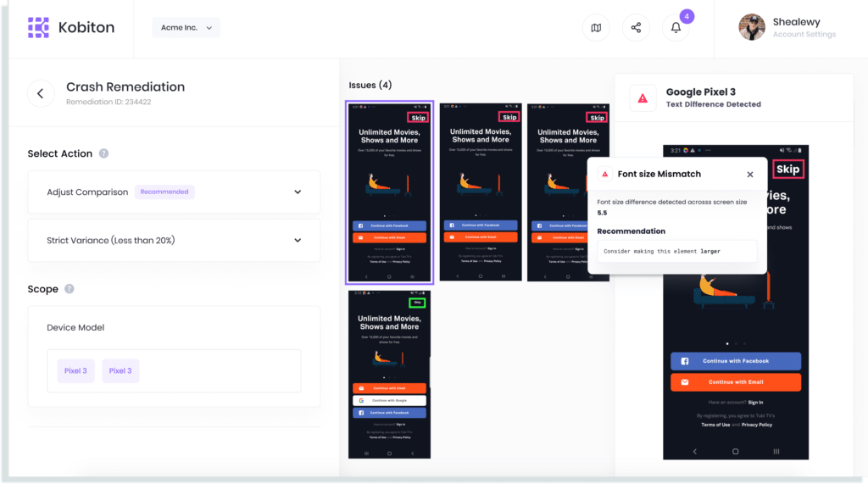Image resolution: width=868 pixels, height=484 pixels.
Task: Expand Strict Variance (Less than 20%)
Action: [x=298, y=241]
